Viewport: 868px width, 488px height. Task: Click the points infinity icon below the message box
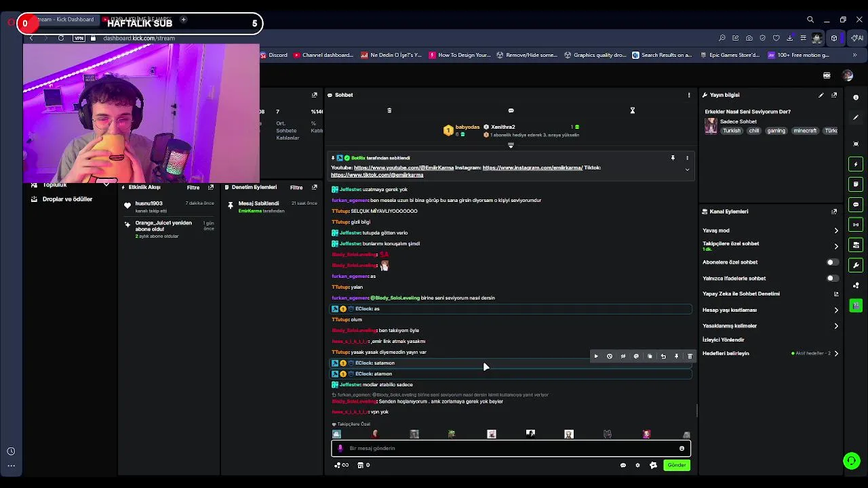tap(341, 465)
